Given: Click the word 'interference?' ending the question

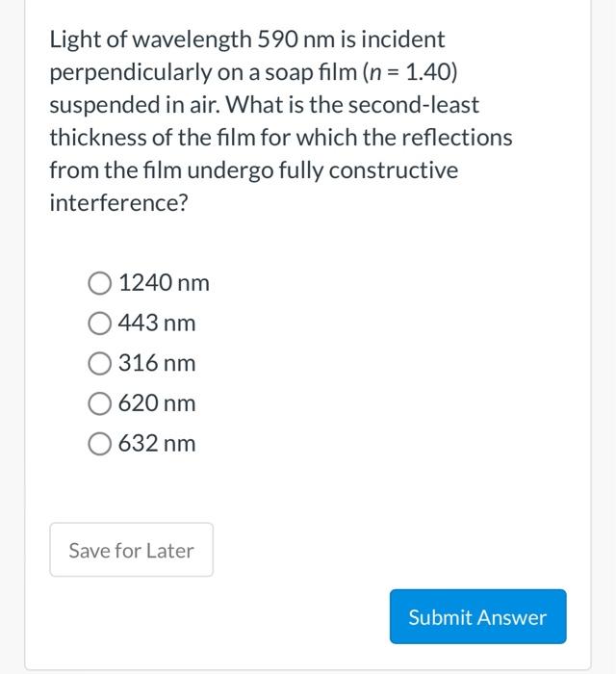Looking at the screenshot, I should pos(118,202).
